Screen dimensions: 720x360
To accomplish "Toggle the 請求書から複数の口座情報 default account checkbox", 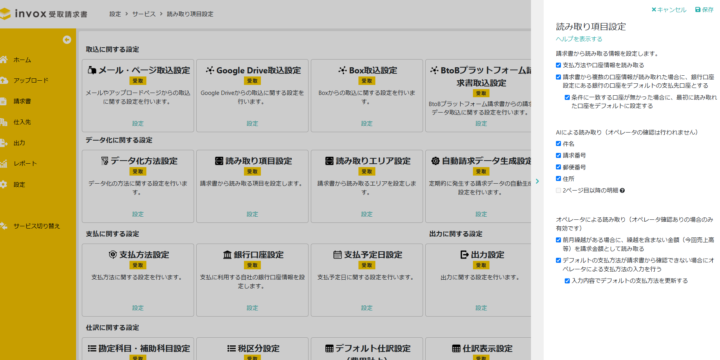I will [x=558, y=77].
